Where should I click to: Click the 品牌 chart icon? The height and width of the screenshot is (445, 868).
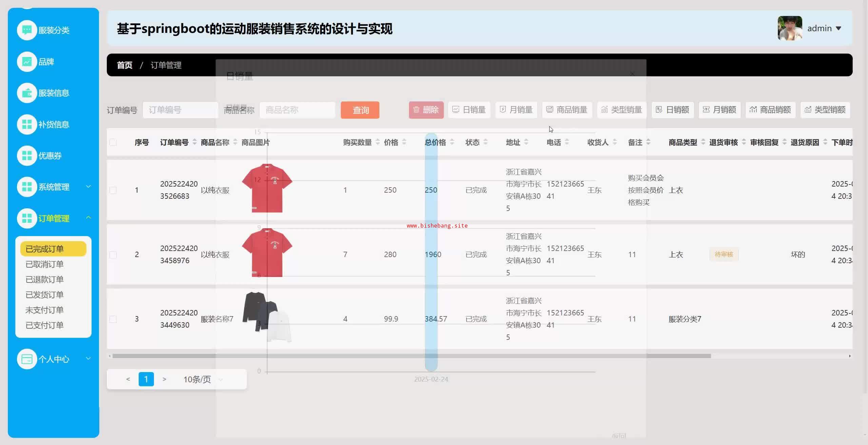coord(27,62)
